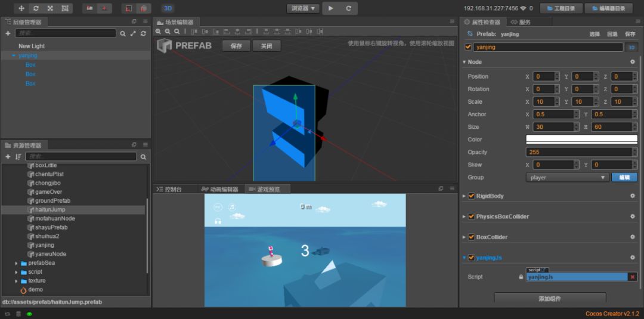
Task: Select the Move transform tool
Action: pyautogui.click(x=22, y=8)
